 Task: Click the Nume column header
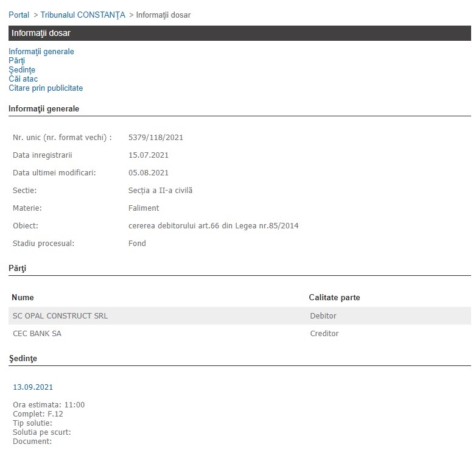tap(23, 298)
